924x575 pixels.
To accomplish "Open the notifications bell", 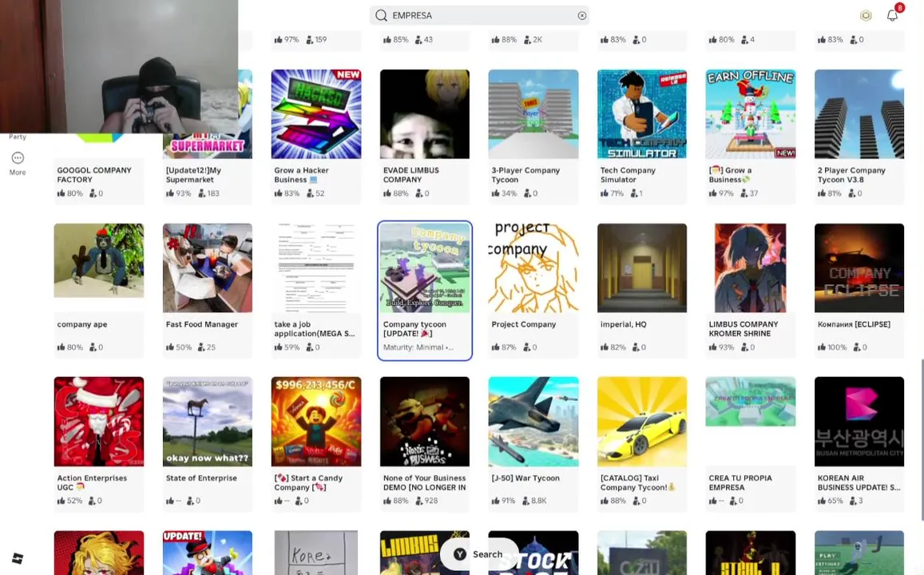I will point(893,15).
